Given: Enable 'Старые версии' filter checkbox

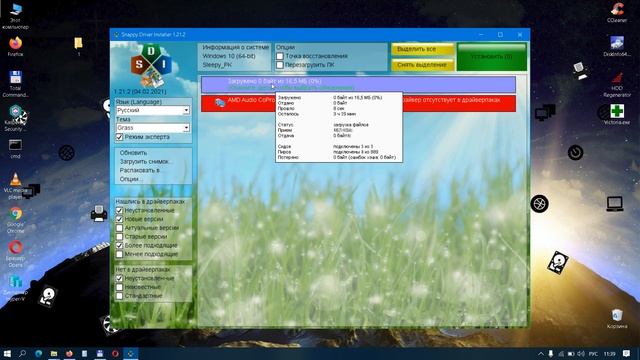Looking at the screenshot, I should pos(120,237).
